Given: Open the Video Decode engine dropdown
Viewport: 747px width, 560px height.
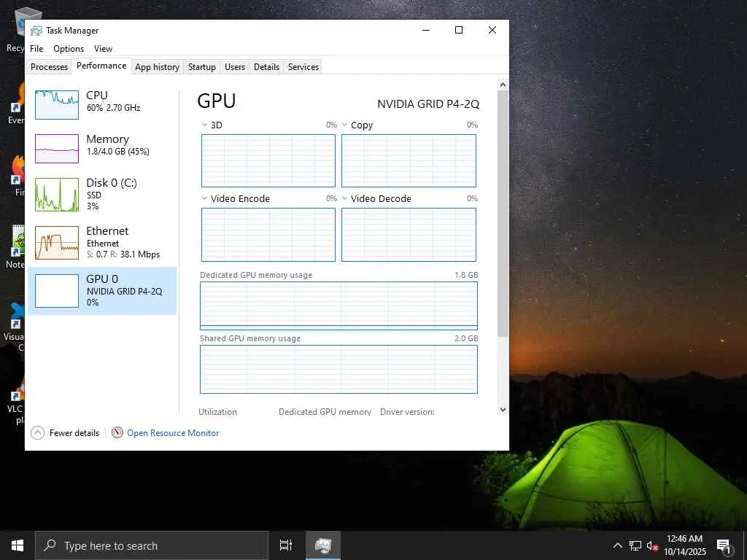Looking at the screenshot, I should [x=344, y=198].
